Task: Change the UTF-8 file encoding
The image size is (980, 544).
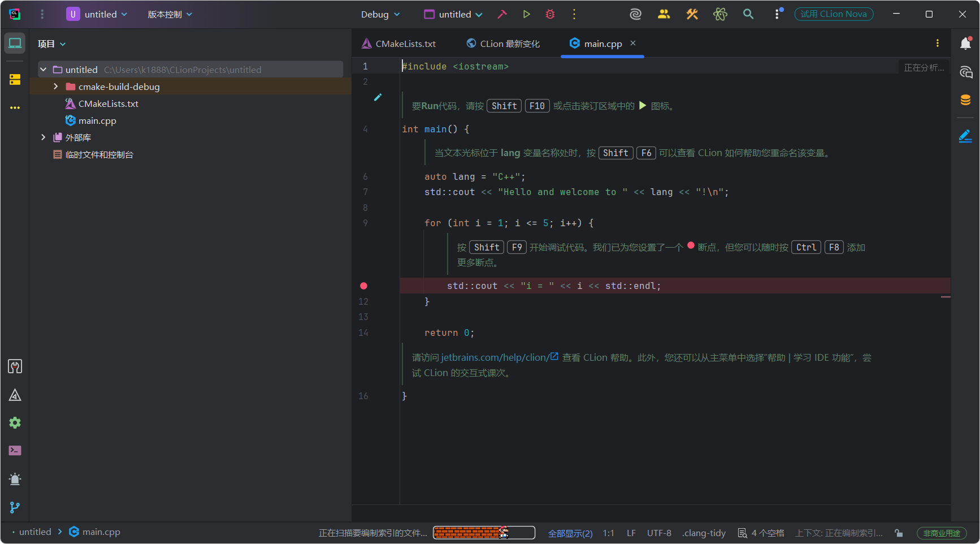Action: tap(659, 533)
